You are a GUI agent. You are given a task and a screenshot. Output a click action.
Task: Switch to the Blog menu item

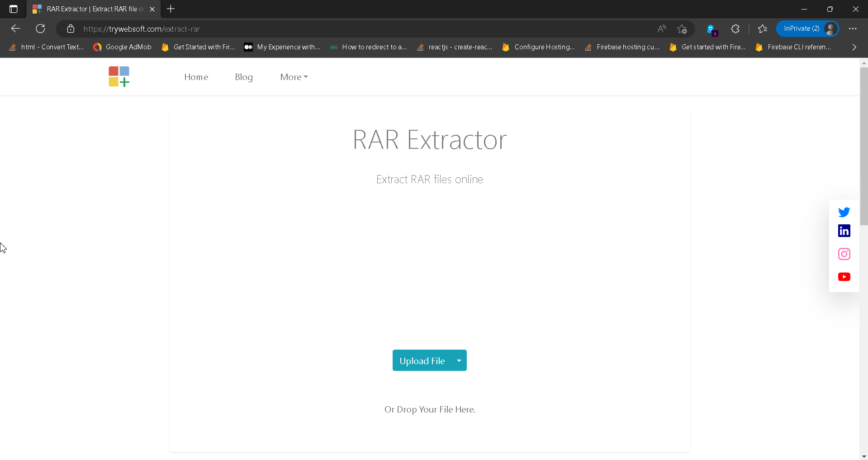244,77
